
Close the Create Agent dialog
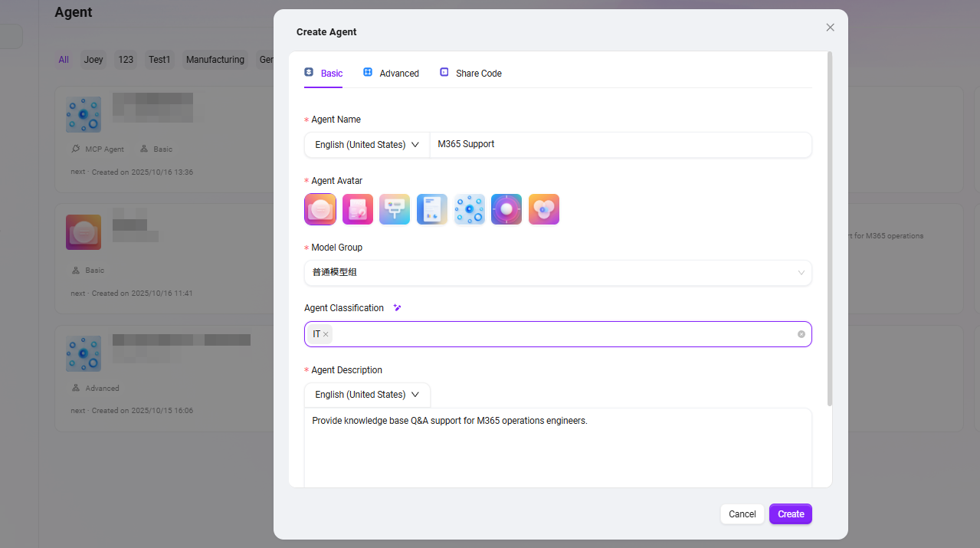[830, 28]
